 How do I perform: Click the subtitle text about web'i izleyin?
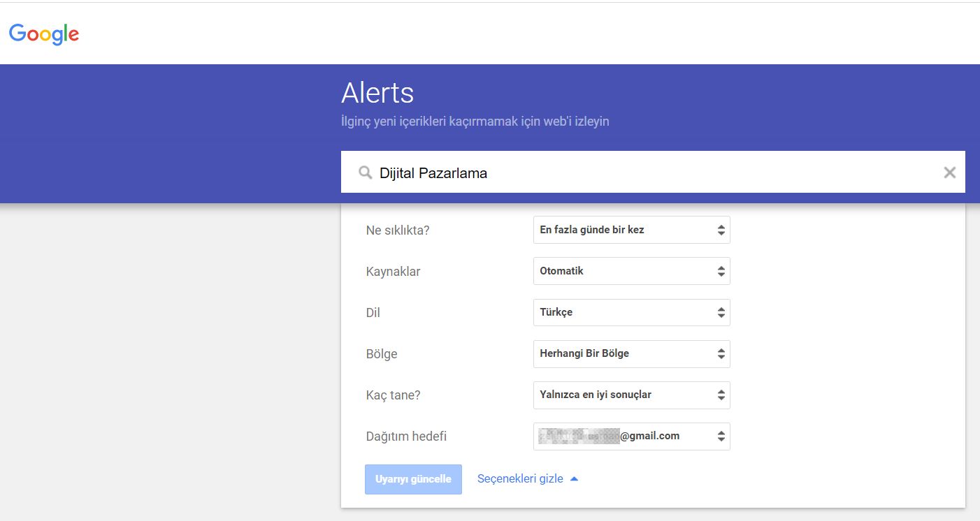[x=475, y=122]
